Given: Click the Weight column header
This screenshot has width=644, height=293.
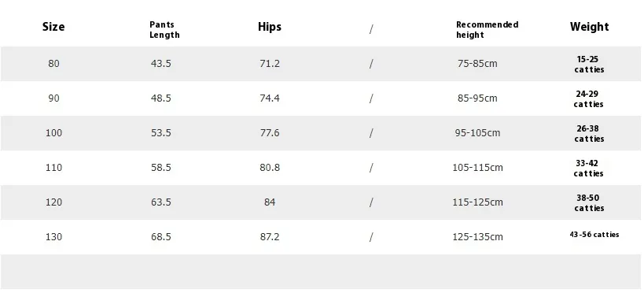Looking at the screenshot, I should tap(589, 27).
